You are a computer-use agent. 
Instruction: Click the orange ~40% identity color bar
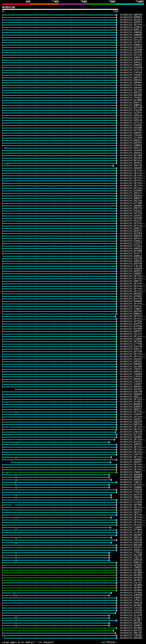(x=45, y=4)
